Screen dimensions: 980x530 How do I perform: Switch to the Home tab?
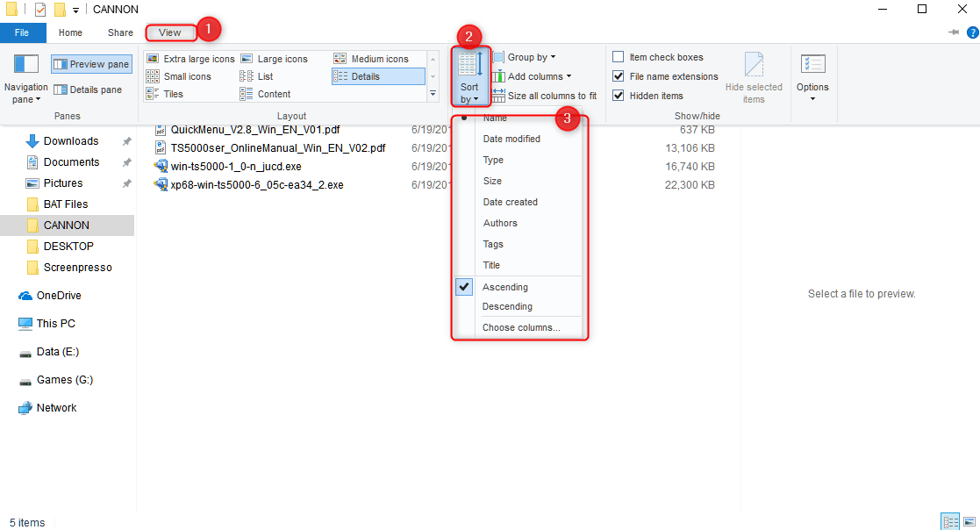pyautogui.click(x=70, y=32)
